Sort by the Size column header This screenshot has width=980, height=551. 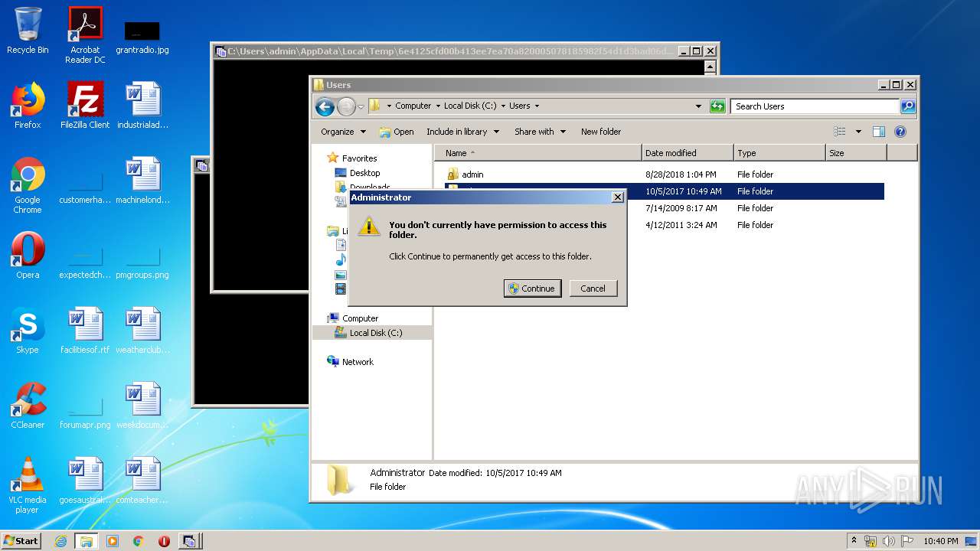[856, 153]
